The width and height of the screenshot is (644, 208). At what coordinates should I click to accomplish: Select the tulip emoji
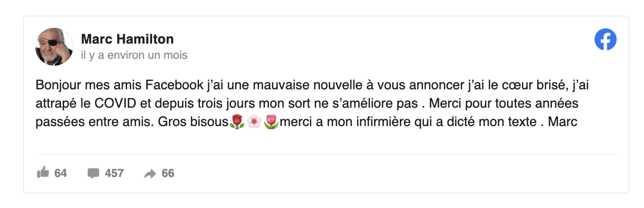[271, 122]
